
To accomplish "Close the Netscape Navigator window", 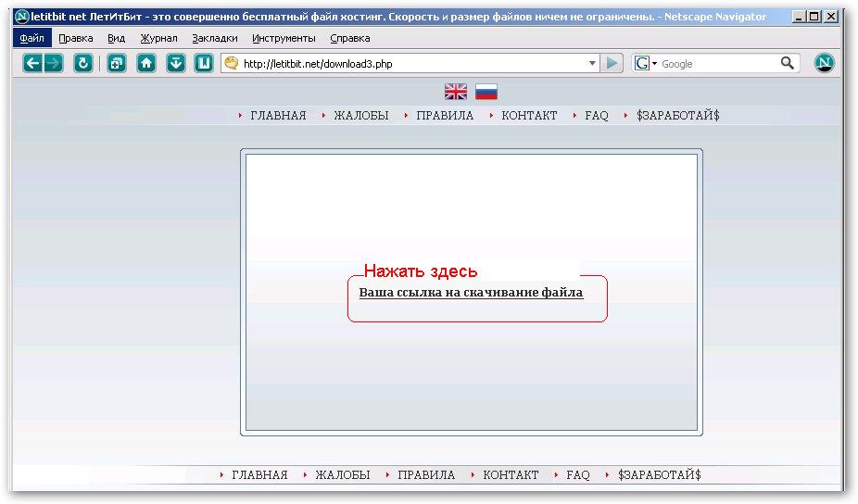I will click(831, 17).
